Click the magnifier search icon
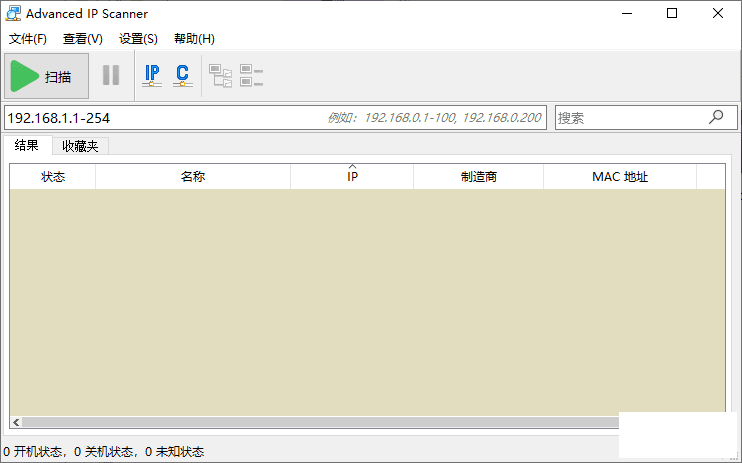 click(716, 117)
